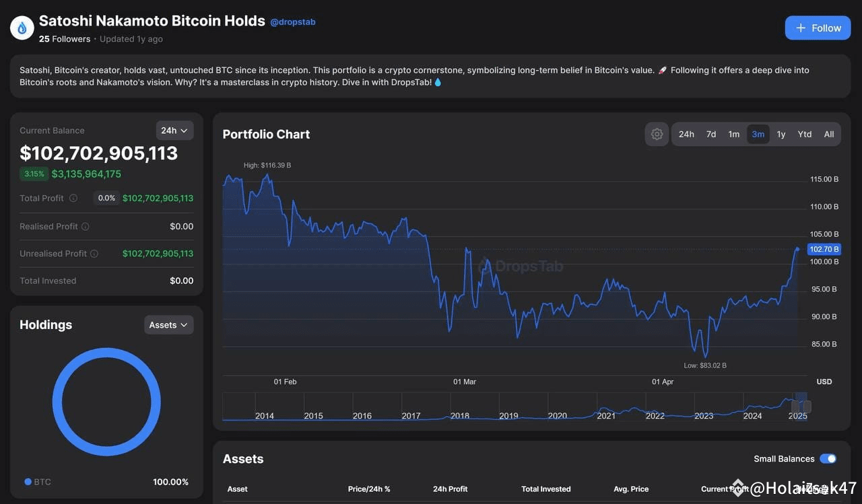The width and height of the screenshot is (862, 504).
Task: Click the diamond watermark near Assets table
Action: tap(738, 486)
